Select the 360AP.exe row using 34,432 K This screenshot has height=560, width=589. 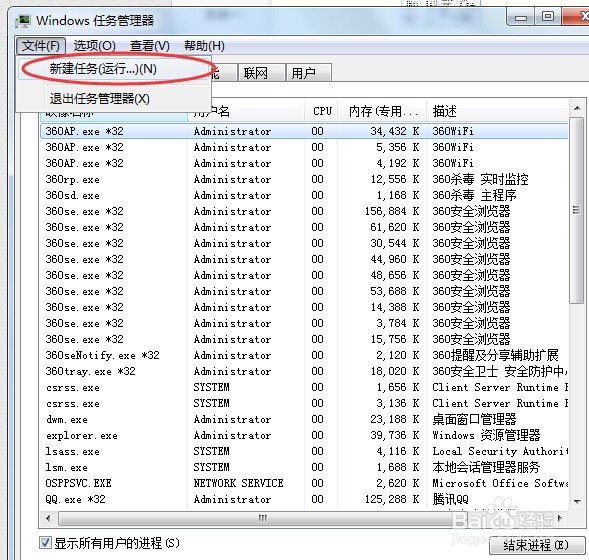[304, 131]
